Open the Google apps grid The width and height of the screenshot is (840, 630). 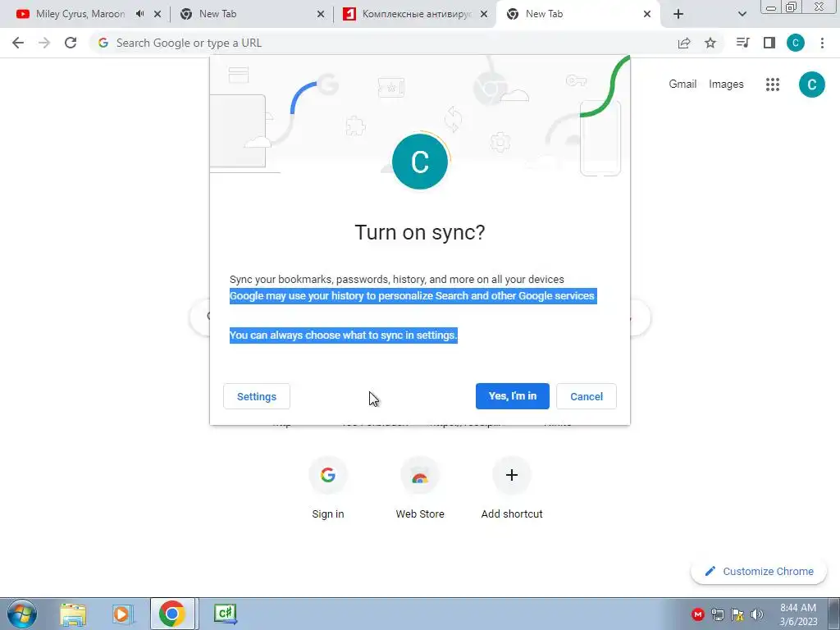773,84
